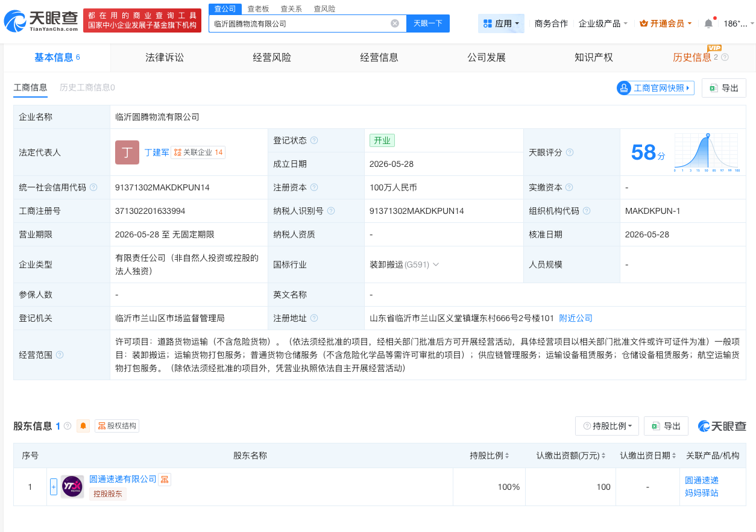The image size is (756, 532).
Task: Click the TianYanCha logo at top left
Action: coord(41,20)
